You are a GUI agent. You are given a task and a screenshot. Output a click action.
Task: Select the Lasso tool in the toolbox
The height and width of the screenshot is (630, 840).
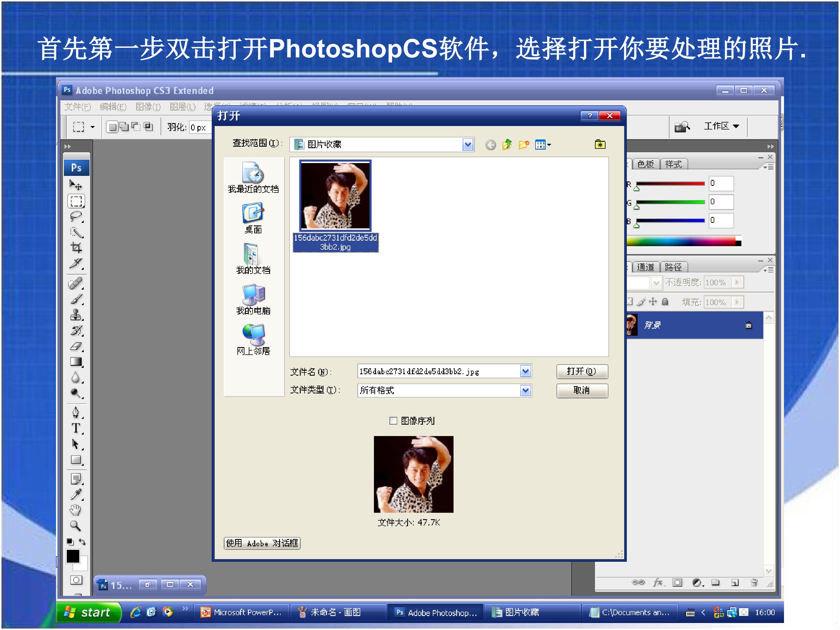click(76, 216)
